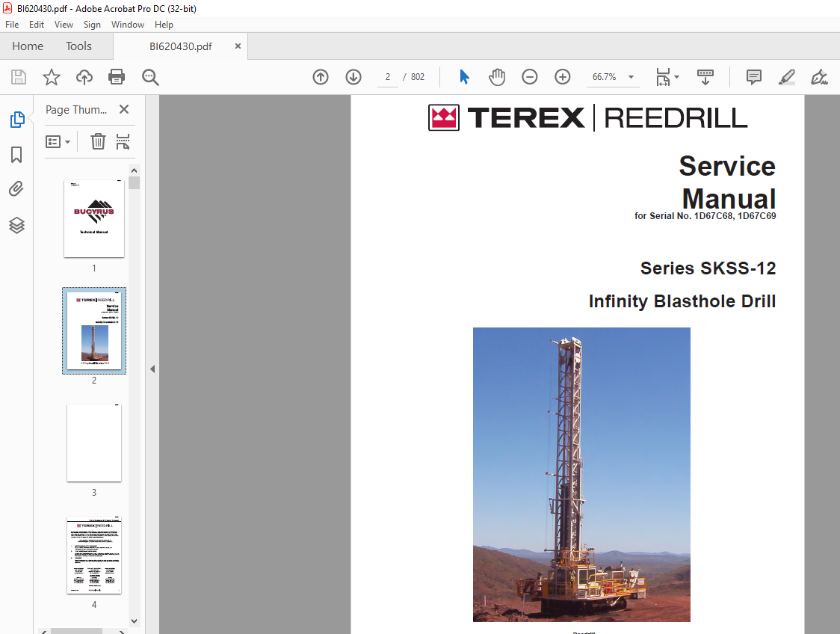
Task: Select page 4 thumbnail
Action: point(94,555)
